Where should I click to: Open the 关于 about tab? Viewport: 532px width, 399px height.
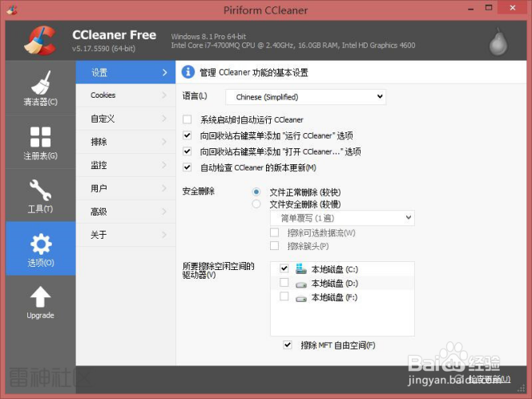(x=126, y=235)
